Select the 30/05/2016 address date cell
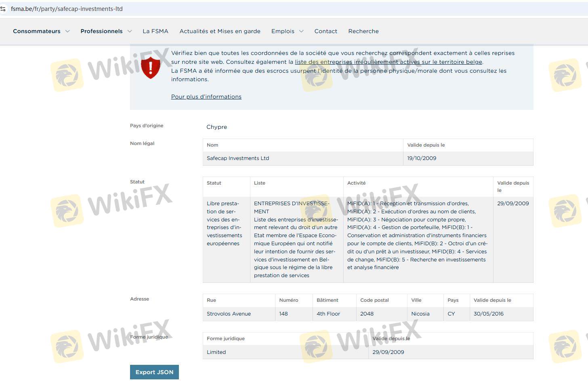 coord(502,314)
